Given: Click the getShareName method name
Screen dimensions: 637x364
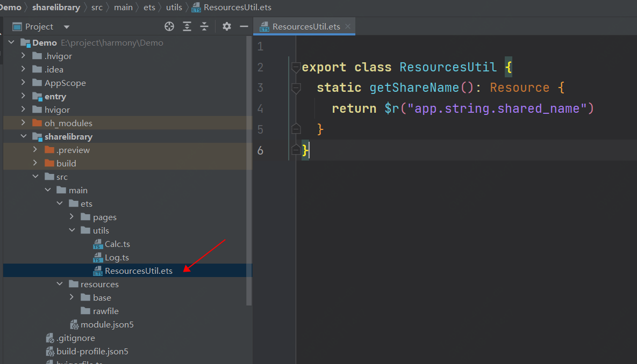Looking at the screenshot, I should coord(414,88).
